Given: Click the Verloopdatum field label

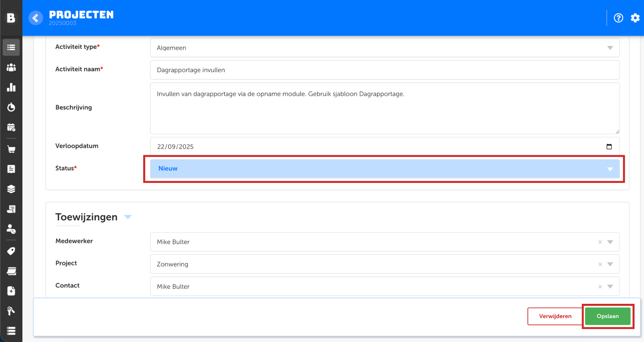Looking at the screenshot, I should (x=77, y=146).
